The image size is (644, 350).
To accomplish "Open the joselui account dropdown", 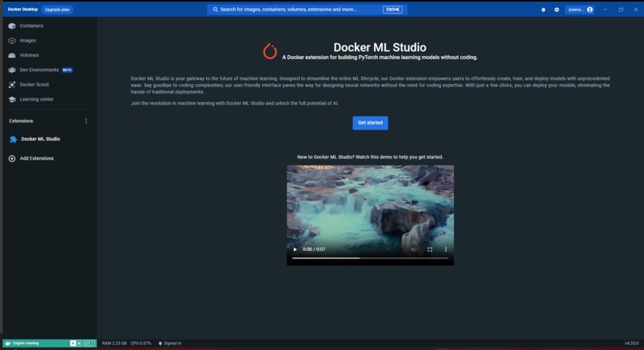I will (580, 10).
